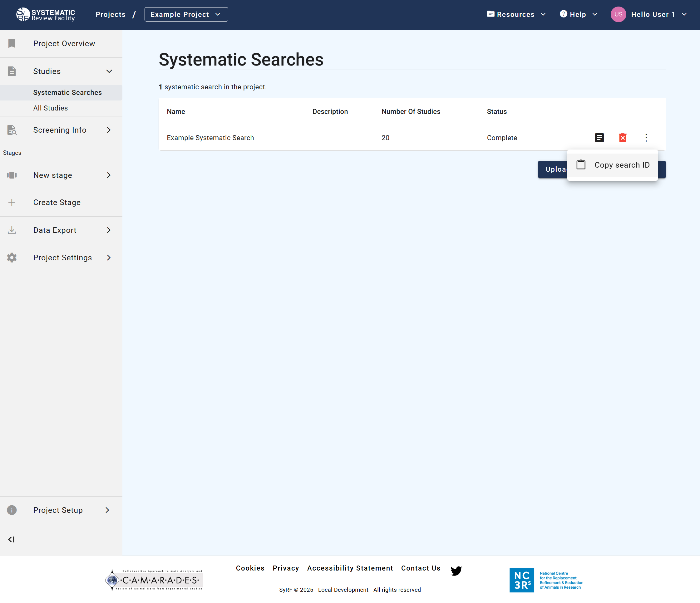Viewport: 700px width, 603px height.
Task: Click the bookmark icon beside Project Overview
Action: (12, 43)
